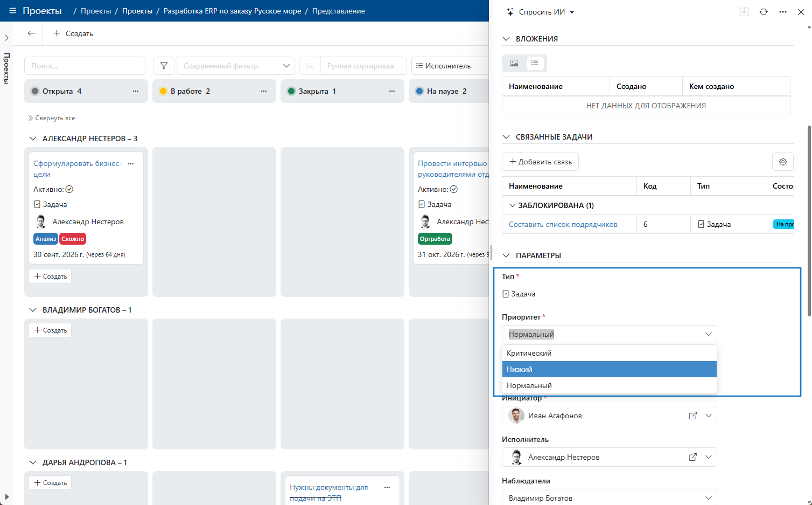Open options for Сформулировать бизнес-цели card
Image resolution: width=812 pixels, height=505 pixels.
pyautogui.click(x=131, y=163)
